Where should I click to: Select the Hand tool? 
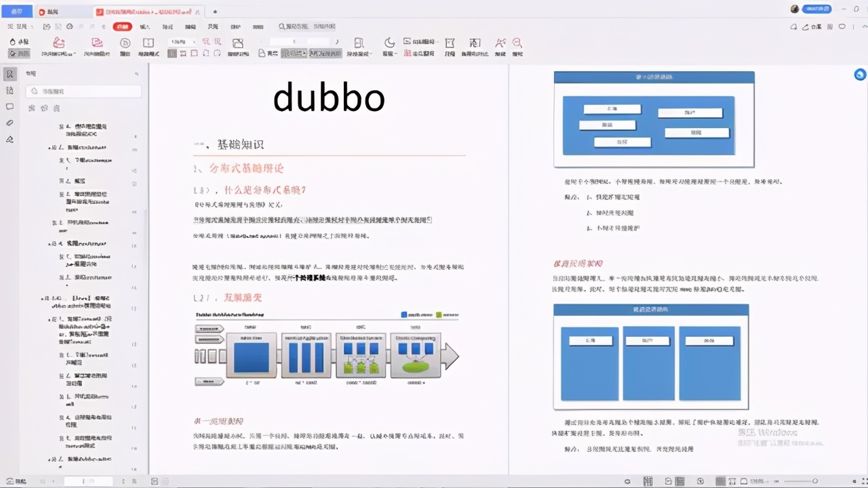pos(20,42)
